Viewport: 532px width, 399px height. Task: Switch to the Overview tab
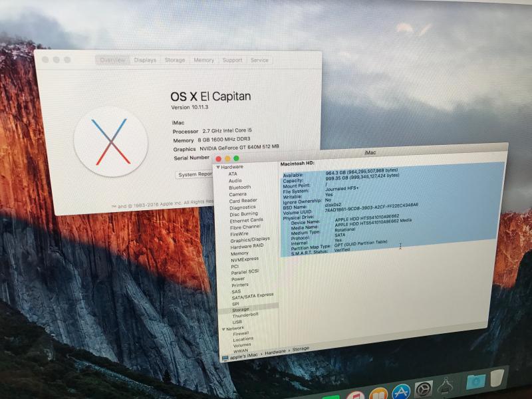pos(112,60)
